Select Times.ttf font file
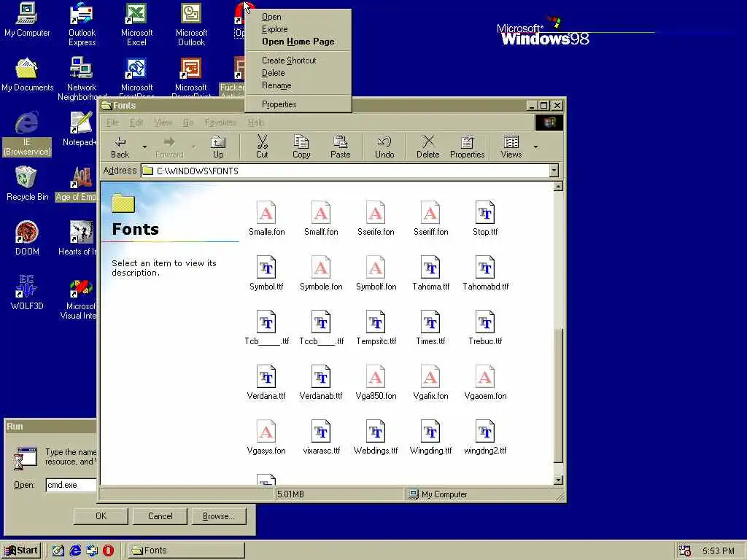747x560 pixels. (x=430, y=328)
